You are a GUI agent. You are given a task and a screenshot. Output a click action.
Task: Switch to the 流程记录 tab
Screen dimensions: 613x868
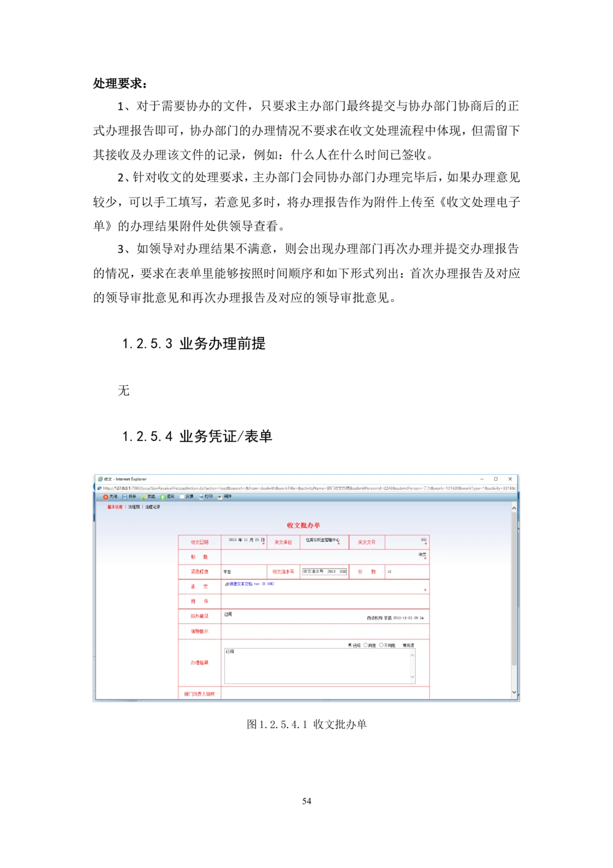153,507
